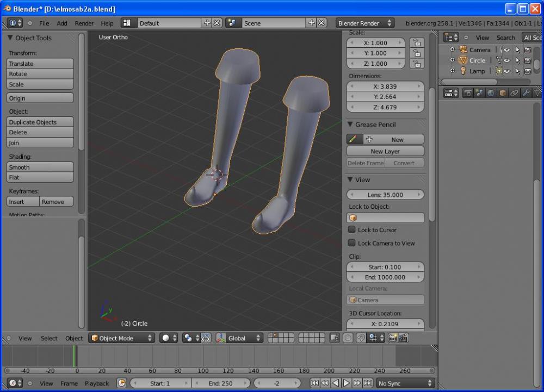Open the Blender Render engine dropdown

[x=364, y=23]
